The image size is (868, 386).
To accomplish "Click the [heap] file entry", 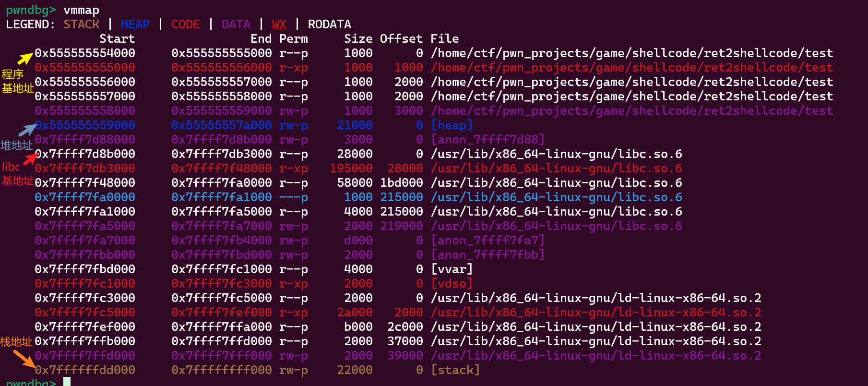I will (452, 125).
